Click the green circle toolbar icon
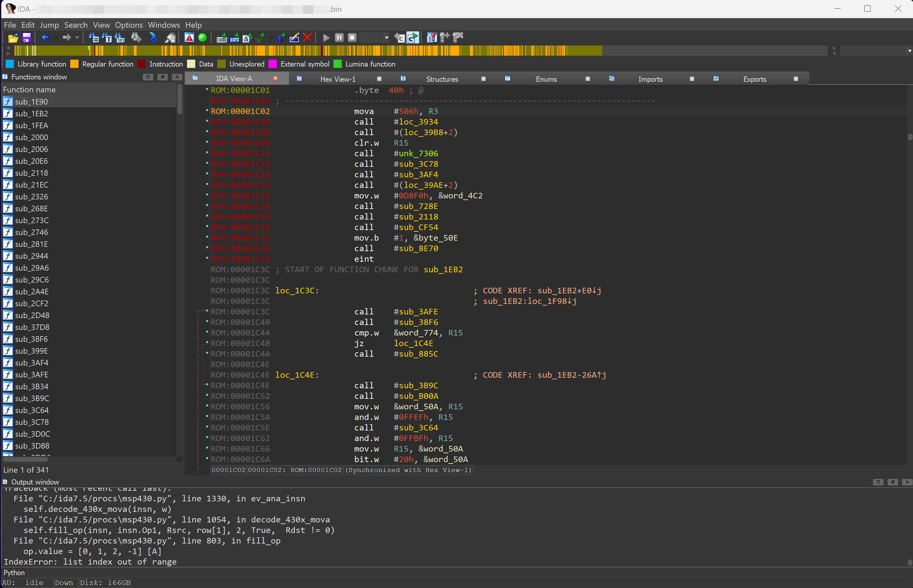 [203, 38]
